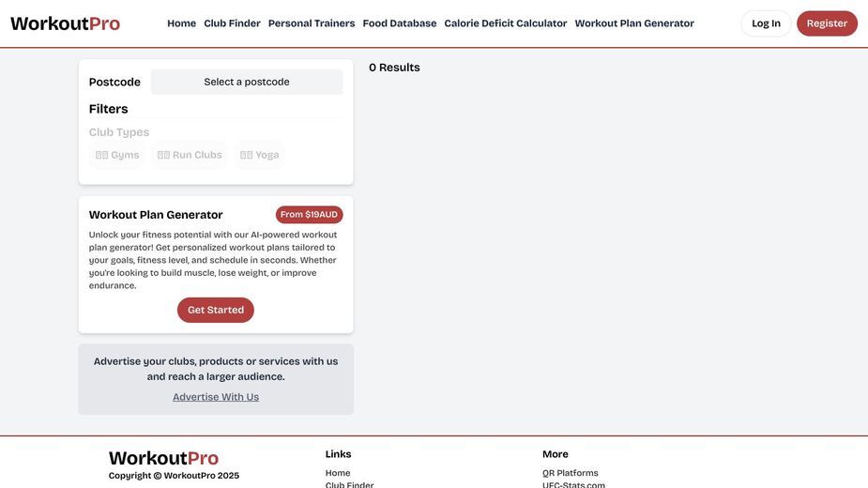Click the From $19AUD price badge
Viewport: 868px width, 488px height.
(x=309, y=215)
